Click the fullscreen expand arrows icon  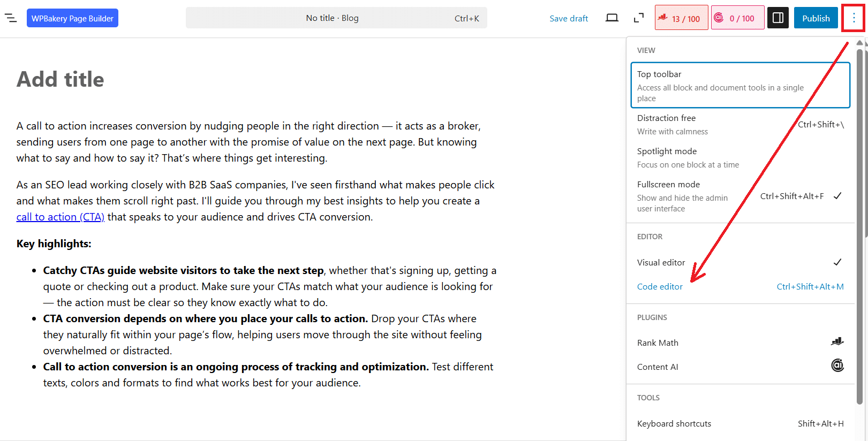point(638,18)
